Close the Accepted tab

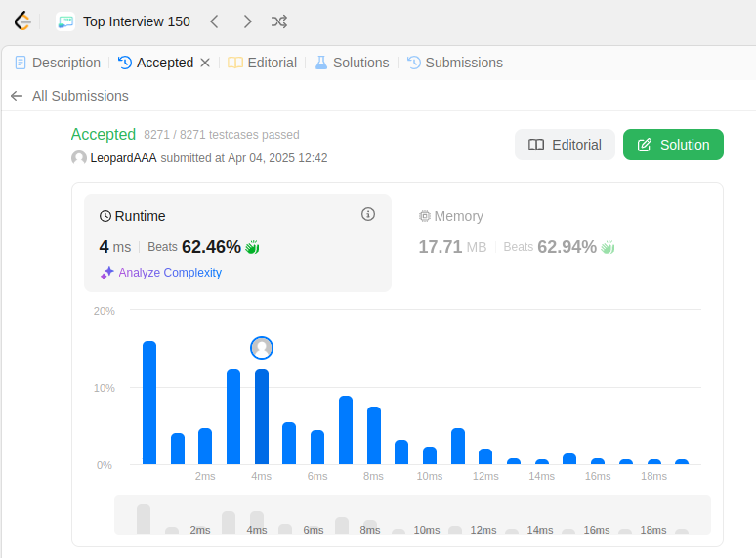coord(205,63)
